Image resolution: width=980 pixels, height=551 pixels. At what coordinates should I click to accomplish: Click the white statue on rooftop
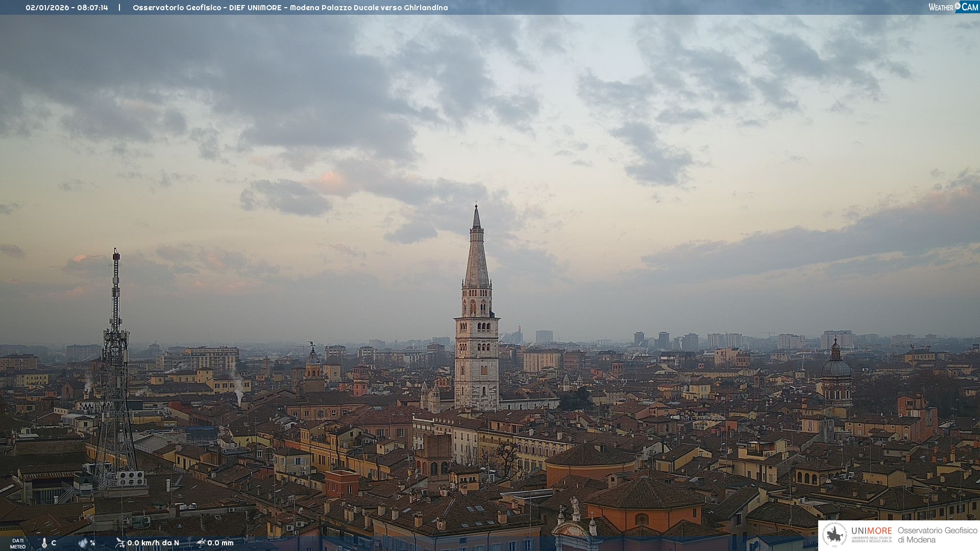(x=575, y=505)
